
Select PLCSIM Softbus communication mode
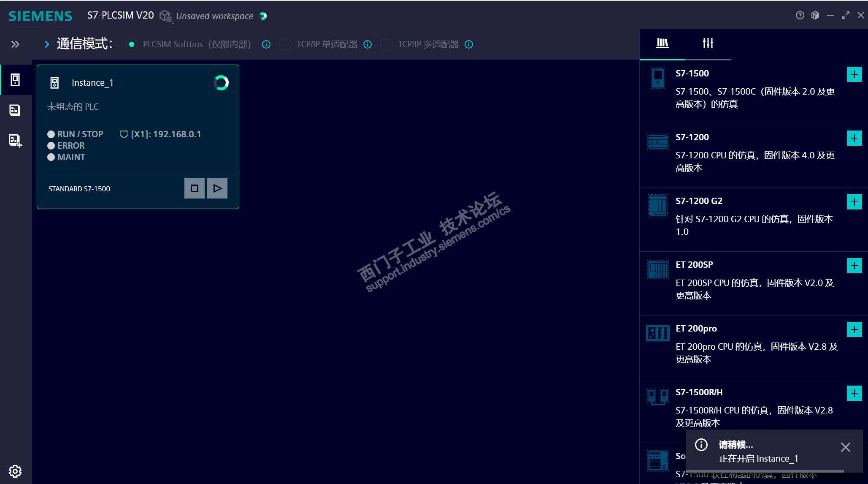(132, 44)
